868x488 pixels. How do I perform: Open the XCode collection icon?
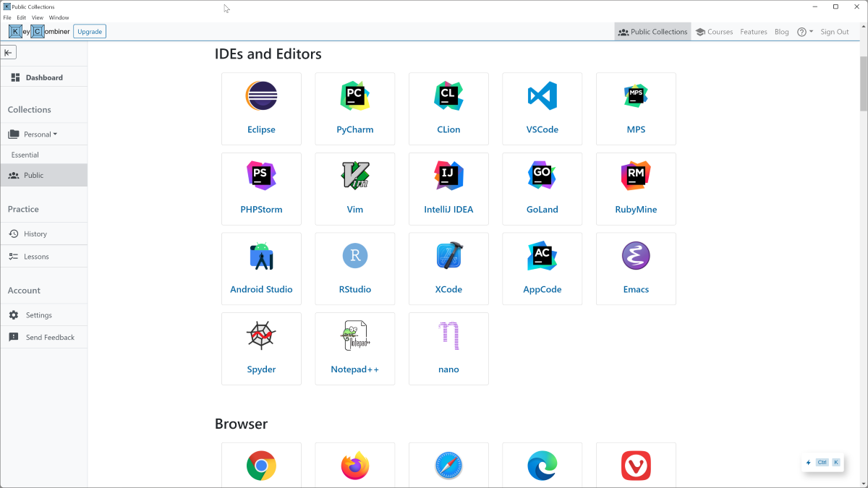[x=448, y=256]
